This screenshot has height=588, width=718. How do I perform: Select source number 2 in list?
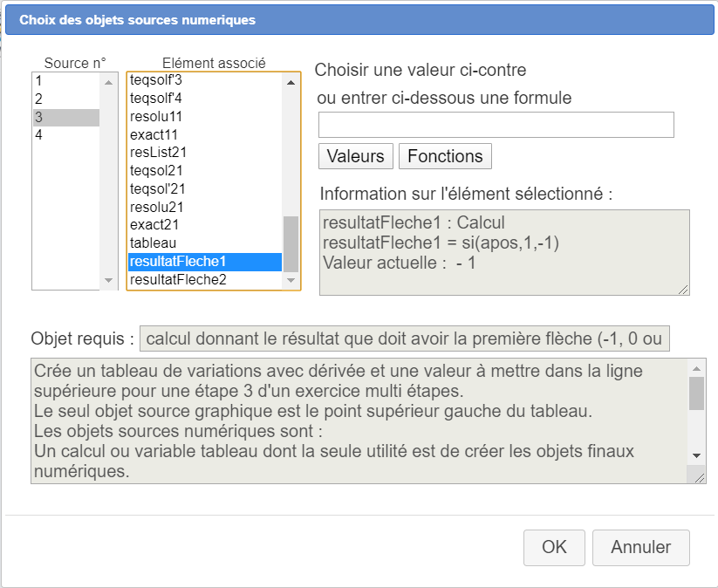[65, 99]
